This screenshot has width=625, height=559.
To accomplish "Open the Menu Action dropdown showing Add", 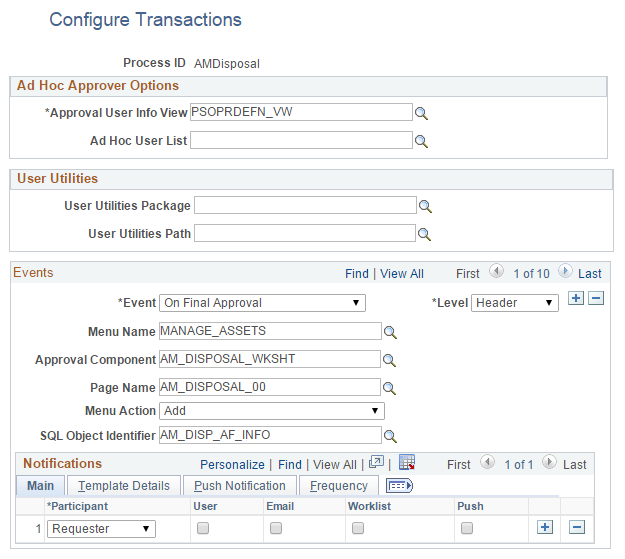I will [x=272, y=411].
